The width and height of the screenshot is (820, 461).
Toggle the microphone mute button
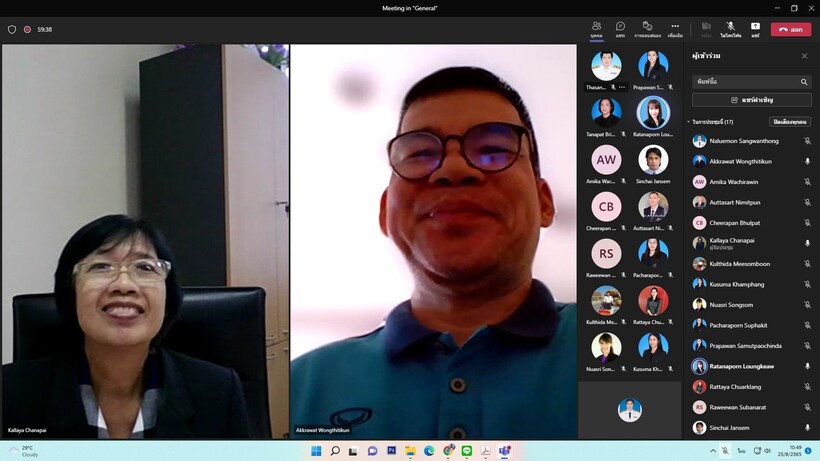(731, 29)
